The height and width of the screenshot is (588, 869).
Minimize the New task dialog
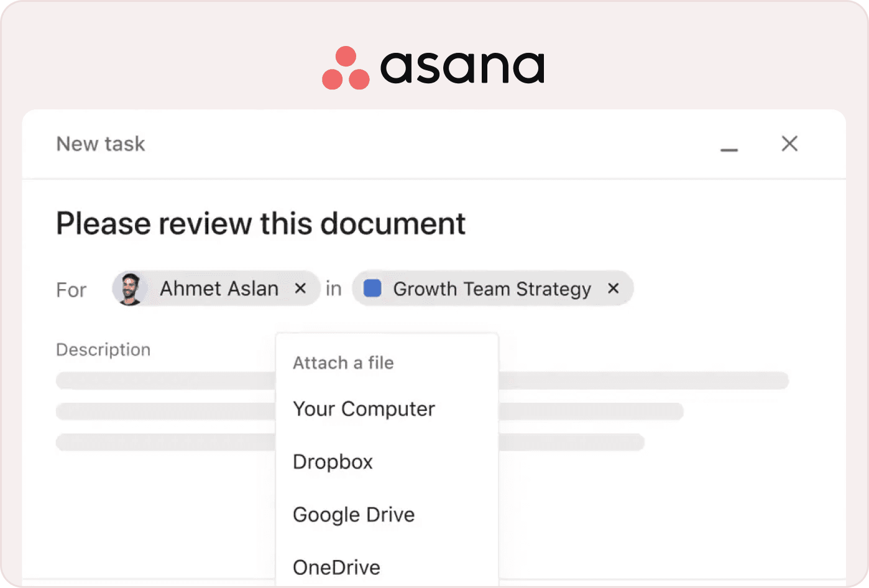pyautogui.click(x=729, y=150)
